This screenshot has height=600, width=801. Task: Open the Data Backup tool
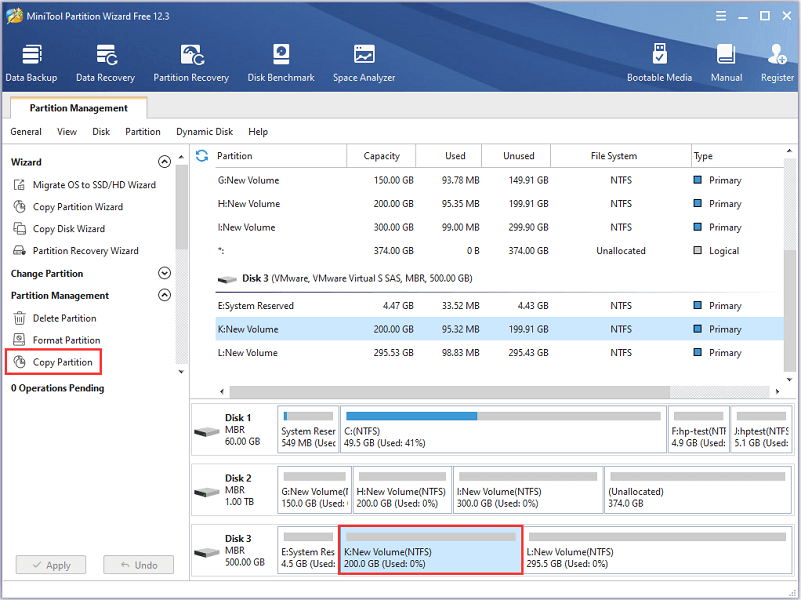tap(31, 63)
